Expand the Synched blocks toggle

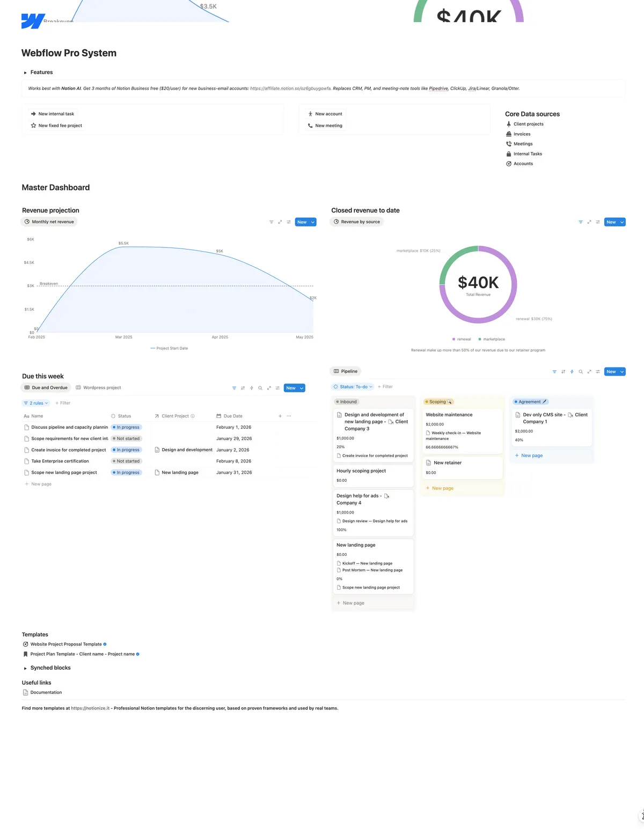point(25,669)
